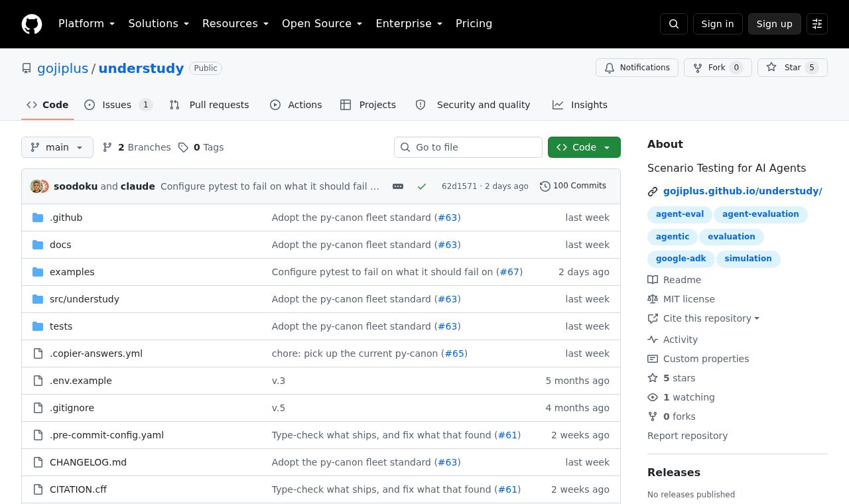
Task: Click the search magnifier icon
Action: pyautogui.click(x=674, y=24)
